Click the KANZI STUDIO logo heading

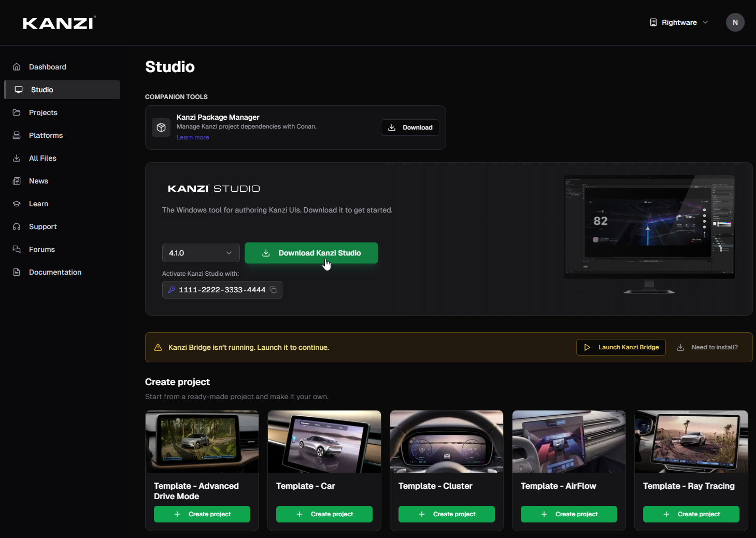[x=213, y=189]
